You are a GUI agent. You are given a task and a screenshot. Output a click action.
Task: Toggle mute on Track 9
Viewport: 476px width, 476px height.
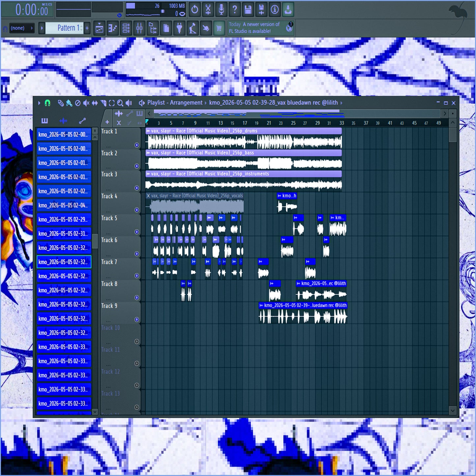[137, 320]
